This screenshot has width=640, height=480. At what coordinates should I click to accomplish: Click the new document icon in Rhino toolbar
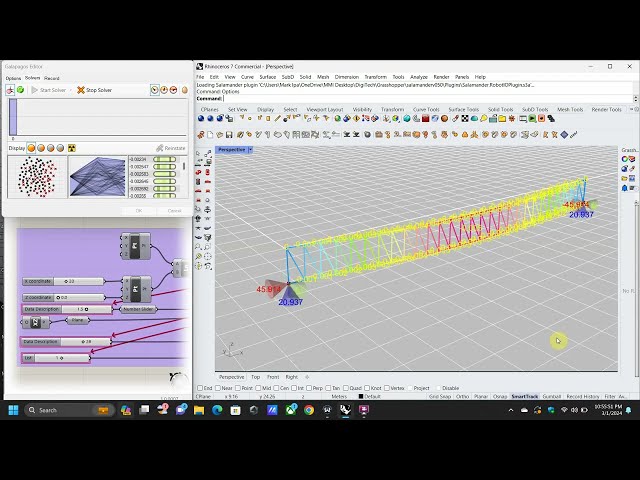pyautogui.click(x=210, y=134)
